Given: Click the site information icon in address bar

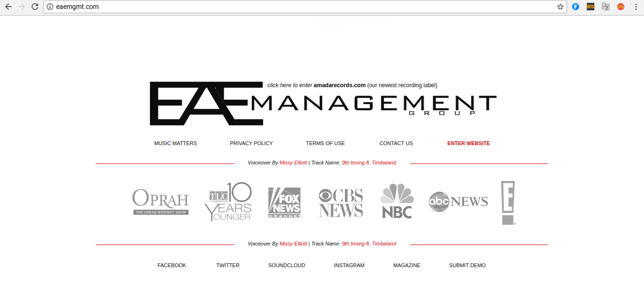Looking at the screenshot, I should click(50, 7).
